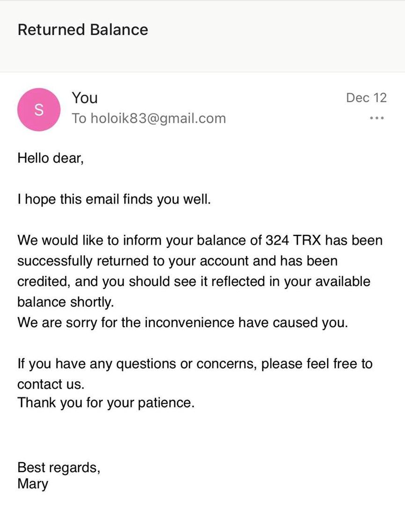Click the text 'balance shortly.'
This screenshot has height=532, width=405.
pyautogui.click(x=66, y=302)
